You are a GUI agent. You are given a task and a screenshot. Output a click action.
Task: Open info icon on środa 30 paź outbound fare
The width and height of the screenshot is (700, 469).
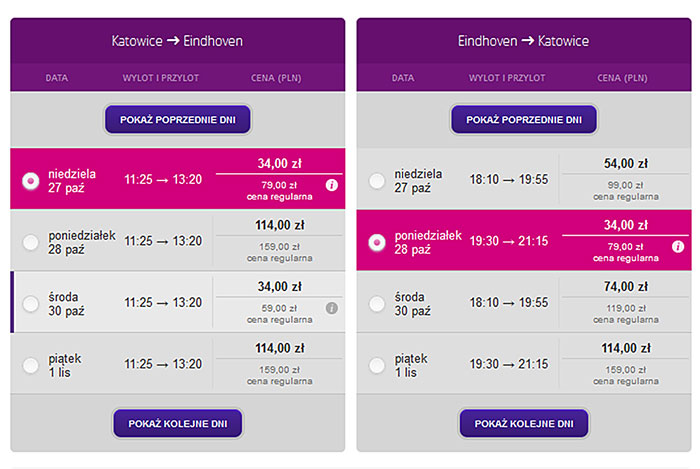pyautogui.click(x=332, y=308)
